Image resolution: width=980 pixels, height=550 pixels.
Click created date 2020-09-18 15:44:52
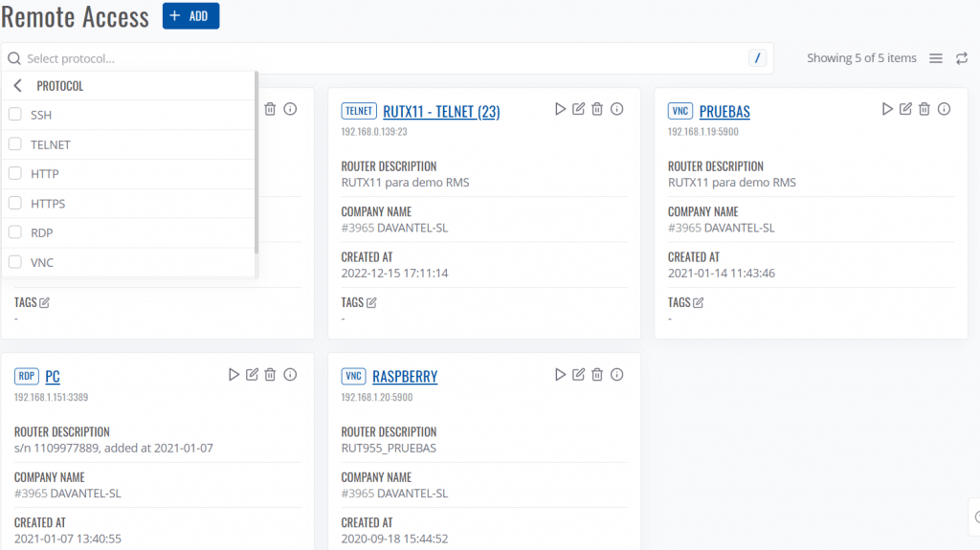[x=394, y=539]
